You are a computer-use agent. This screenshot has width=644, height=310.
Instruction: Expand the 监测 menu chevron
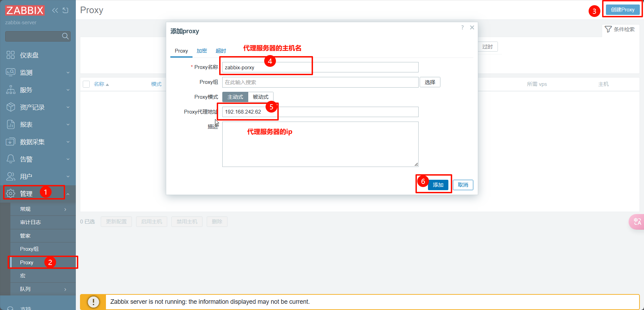pyautogui.click(x=68, y=72)
